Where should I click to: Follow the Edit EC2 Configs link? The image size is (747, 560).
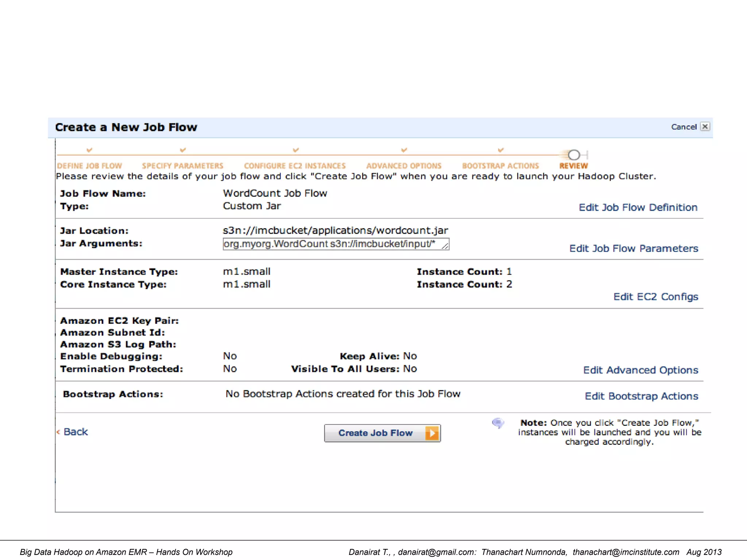pos(655,297)
